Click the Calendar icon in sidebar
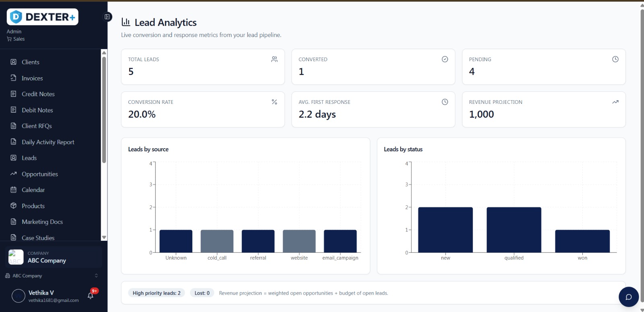Image resolution: width=644 pixels, height=312 pixels. coord(13,190)
